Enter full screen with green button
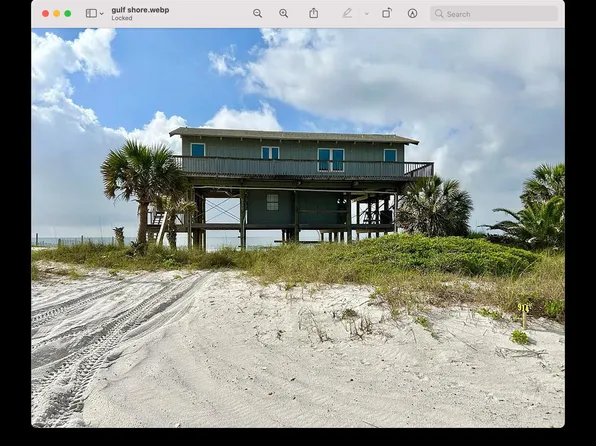This screenshot has height=446, width=596. [68, 14]
